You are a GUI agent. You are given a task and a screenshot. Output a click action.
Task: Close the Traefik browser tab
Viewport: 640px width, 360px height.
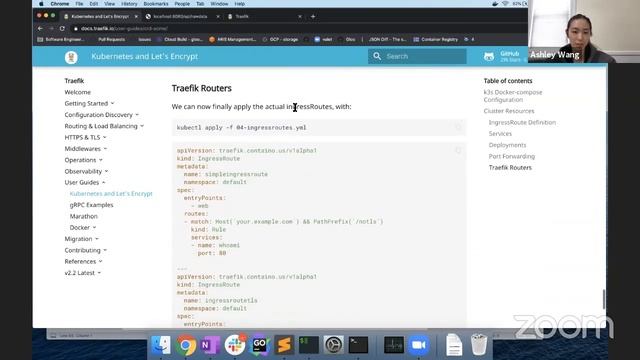[x=300, y=16]
